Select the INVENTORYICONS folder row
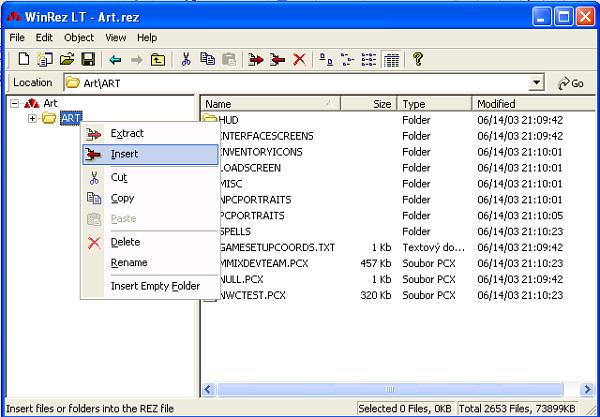 (398, 152)
